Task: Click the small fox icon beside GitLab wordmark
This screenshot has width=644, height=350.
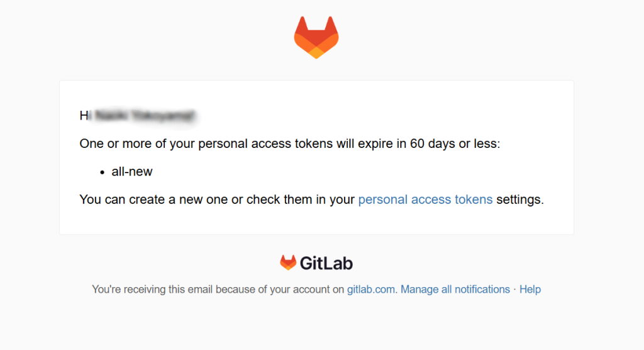Action: (288, 262)
